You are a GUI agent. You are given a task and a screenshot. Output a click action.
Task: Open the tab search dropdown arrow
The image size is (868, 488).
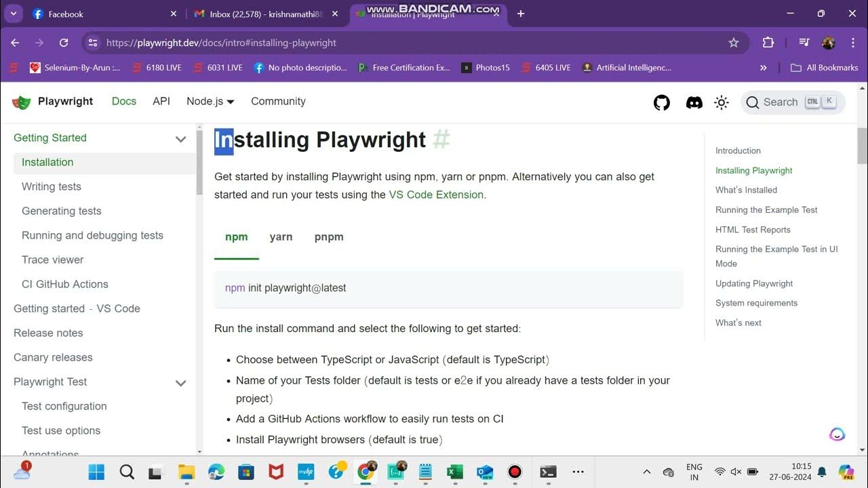tap(14, 14)
